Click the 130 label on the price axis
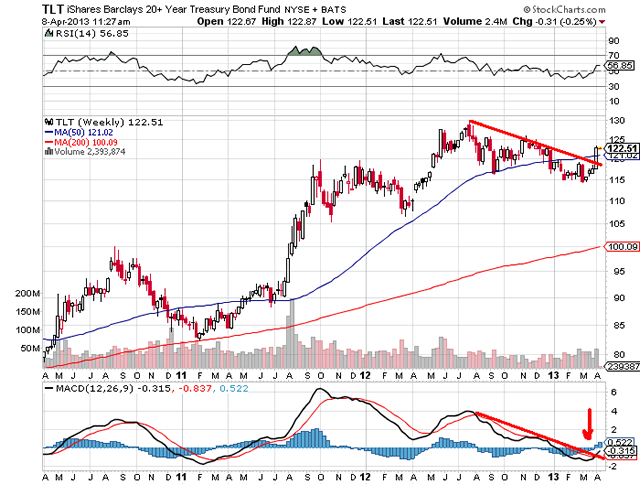 click(x=616, y=120)
